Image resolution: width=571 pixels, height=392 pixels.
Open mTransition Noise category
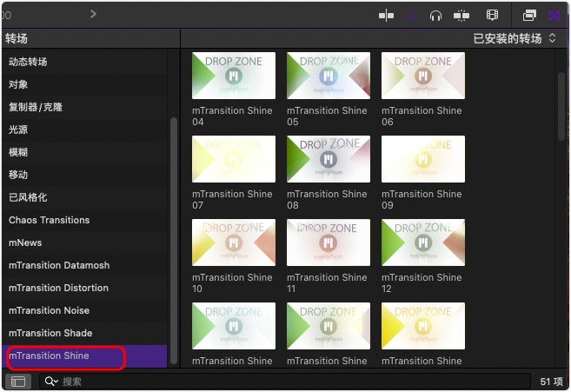84,310
